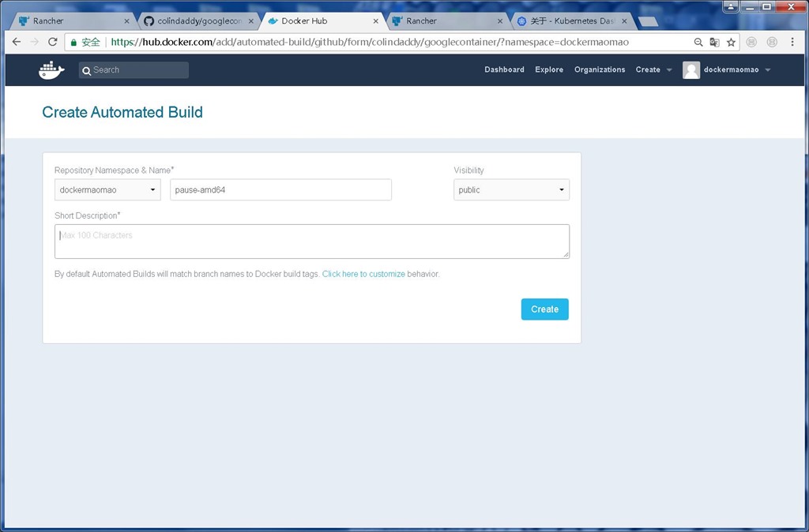Close the first Rancher tab
809x532 pixels.
pyautogui.click(x=126, y=21)
